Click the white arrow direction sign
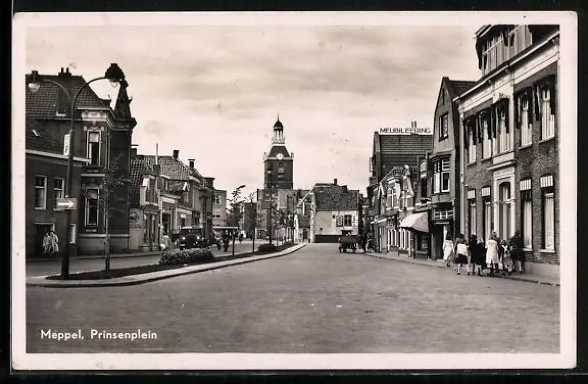The image size is (588, 384). click(x=66, y=204)
